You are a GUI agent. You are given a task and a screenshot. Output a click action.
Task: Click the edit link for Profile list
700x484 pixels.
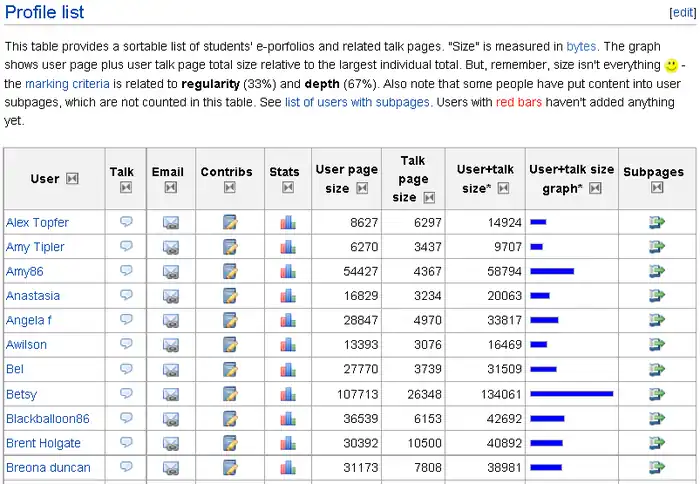point(681,13)
